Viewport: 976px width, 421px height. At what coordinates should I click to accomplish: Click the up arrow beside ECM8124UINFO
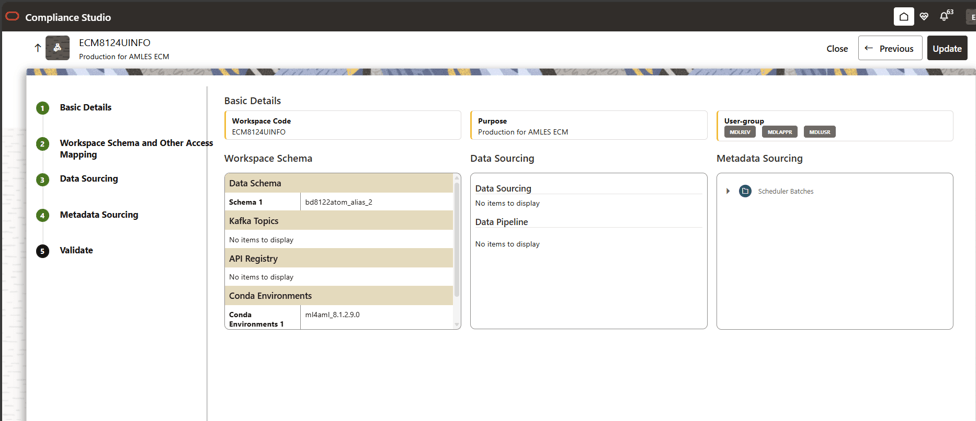click(37, 47)
